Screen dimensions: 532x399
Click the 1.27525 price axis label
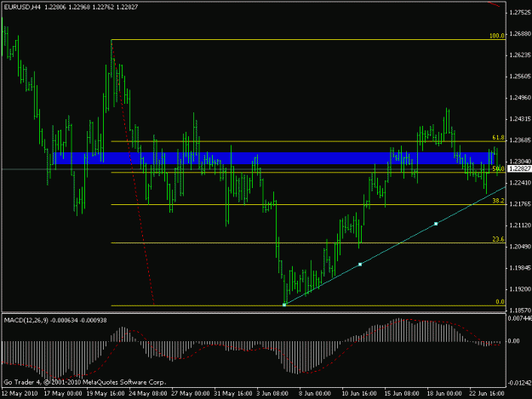pos(520,13)
